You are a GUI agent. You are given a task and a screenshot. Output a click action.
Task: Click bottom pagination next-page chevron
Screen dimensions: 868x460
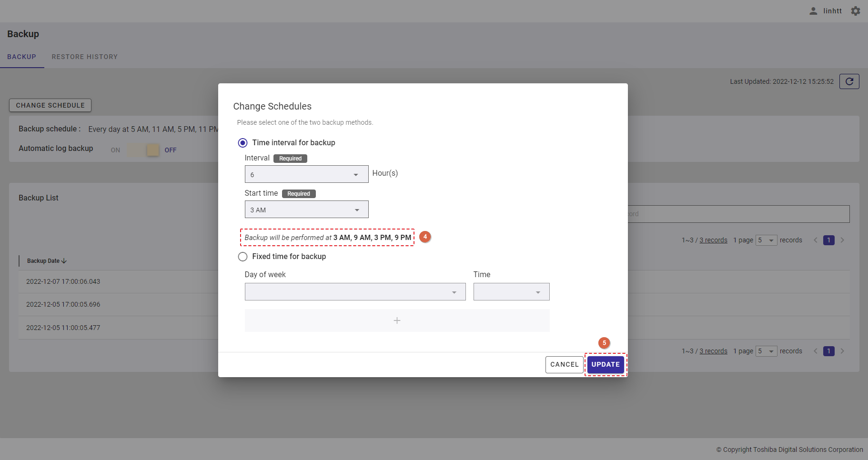842,351
